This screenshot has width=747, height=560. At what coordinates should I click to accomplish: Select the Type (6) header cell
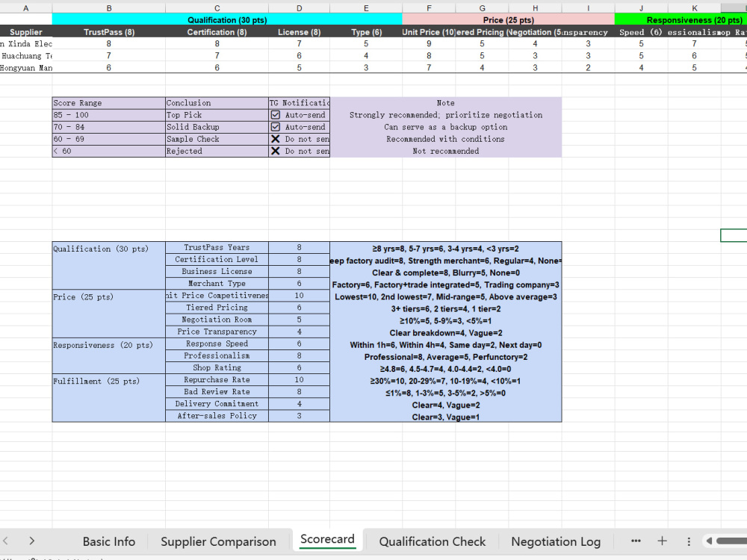click(x=366, y=32)
